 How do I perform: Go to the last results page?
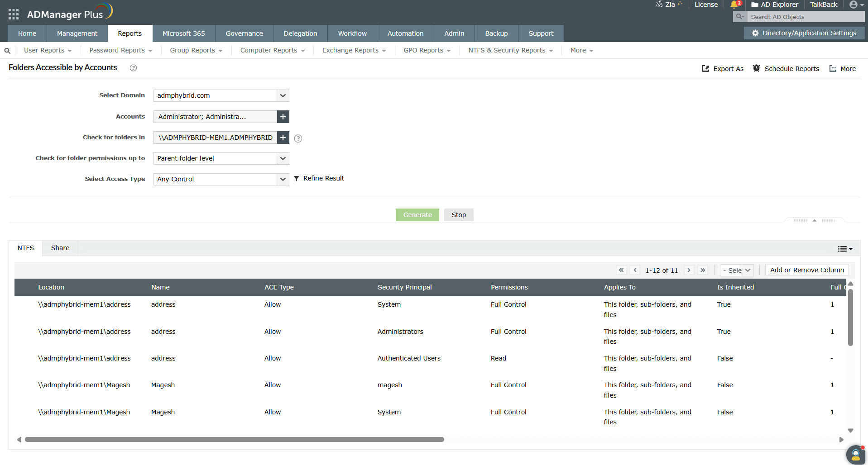tap(703, 270)
